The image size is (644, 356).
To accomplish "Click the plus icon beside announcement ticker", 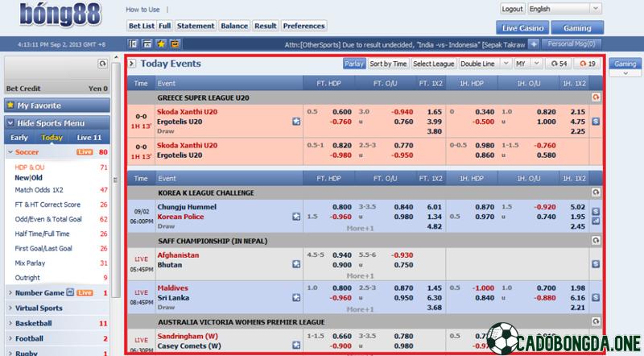I will [x=534, y=44].
